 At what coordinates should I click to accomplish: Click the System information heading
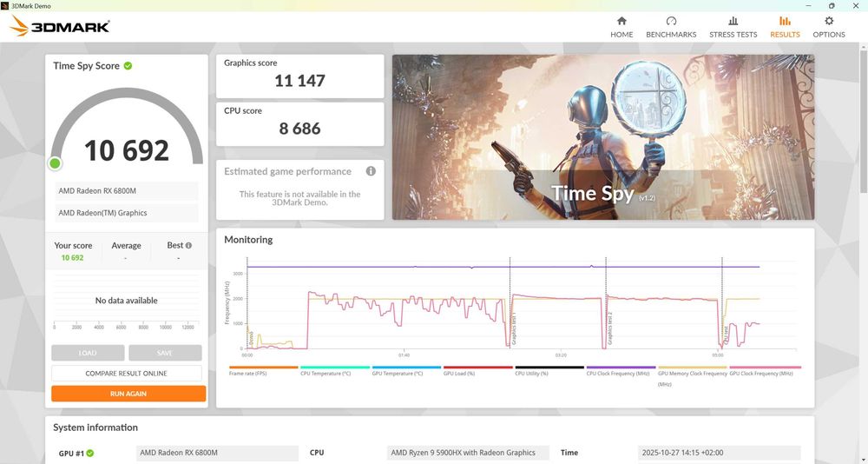(x=95, y=428)
